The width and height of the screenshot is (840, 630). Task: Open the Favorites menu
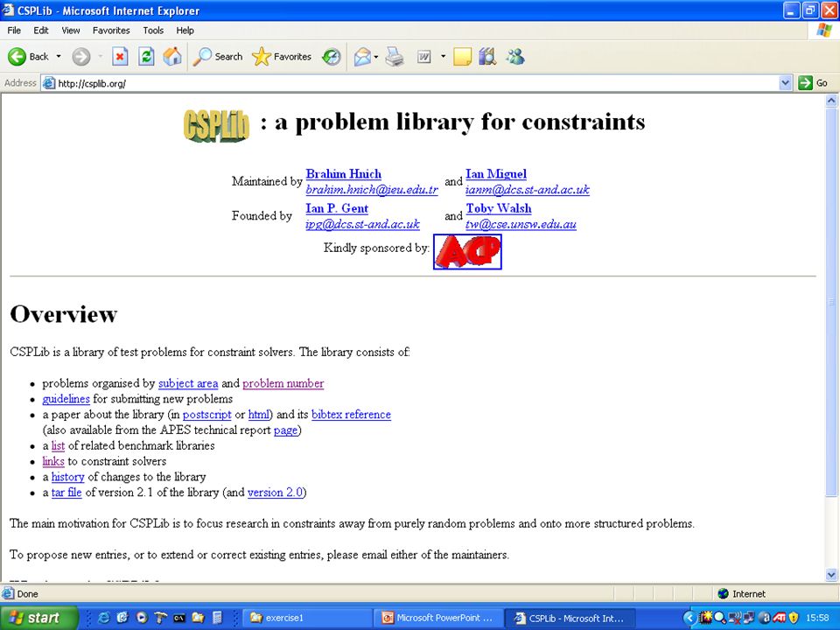tap(111, 31)
